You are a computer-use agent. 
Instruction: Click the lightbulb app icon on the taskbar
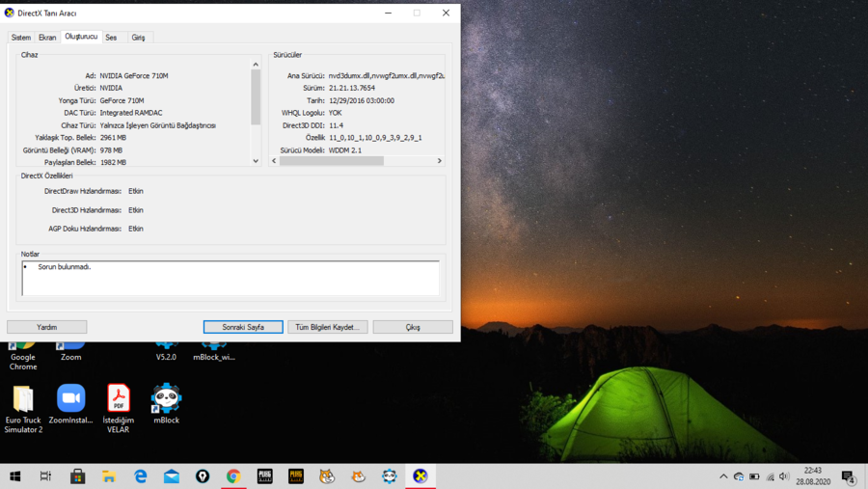tap(203, 476)
